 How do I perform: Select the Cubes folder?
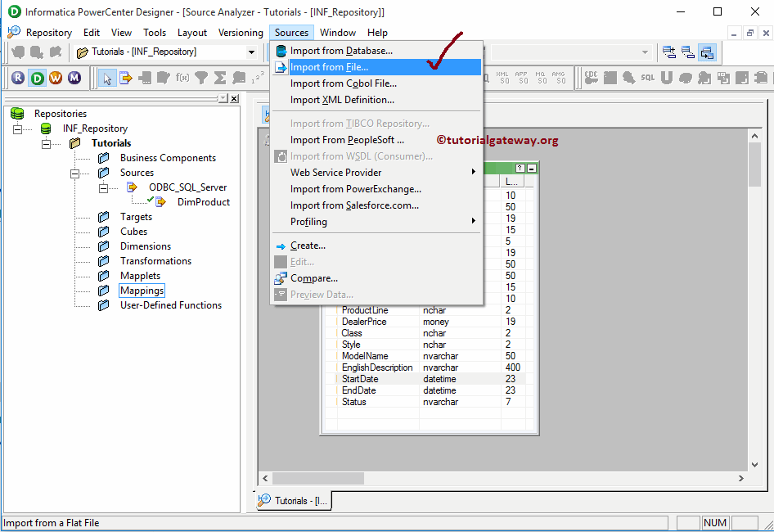[x=133, y=232]
